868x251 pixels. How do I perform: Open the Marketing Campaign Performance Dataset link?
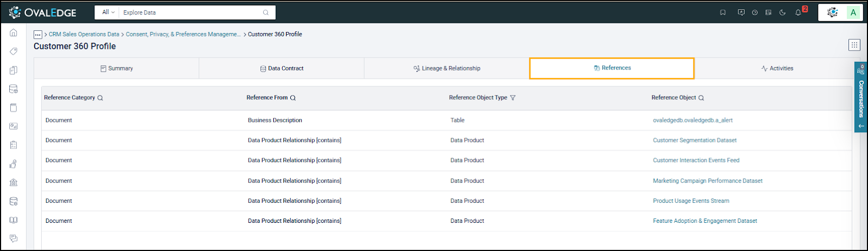707,181
